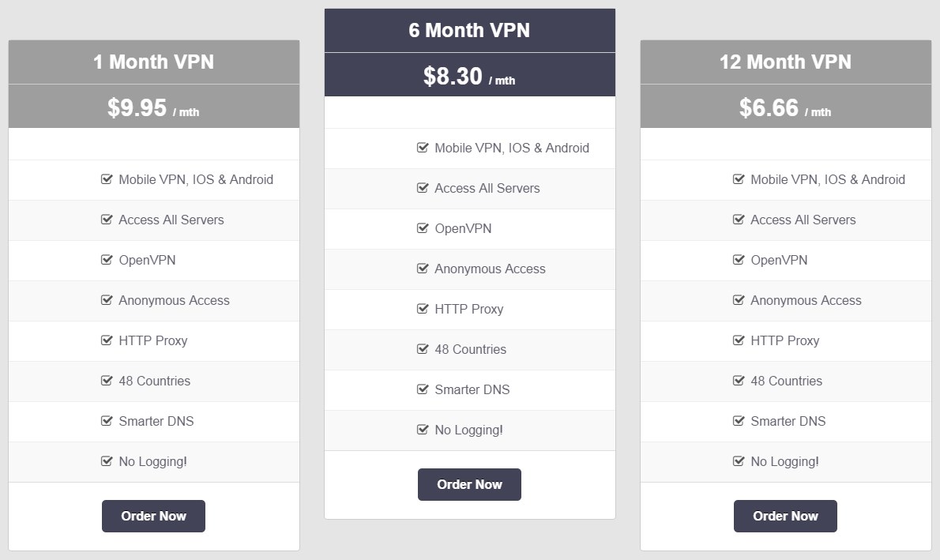Image resolution: width=940 pixels, height=560 pixels.
Task: Order Now for the 12 Month VPN plan
Action: click(x=785, y=516)
